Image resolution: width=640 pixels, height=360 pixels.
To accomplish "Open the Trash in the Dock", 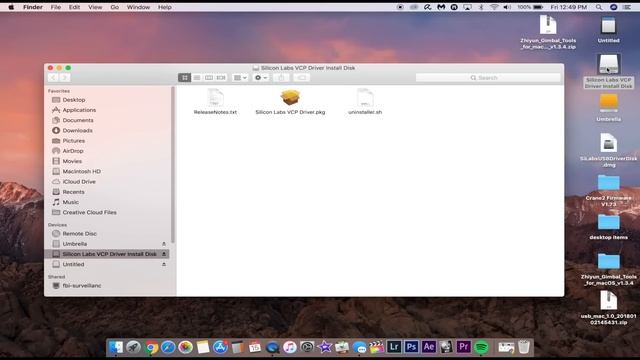I will point(524,347).
